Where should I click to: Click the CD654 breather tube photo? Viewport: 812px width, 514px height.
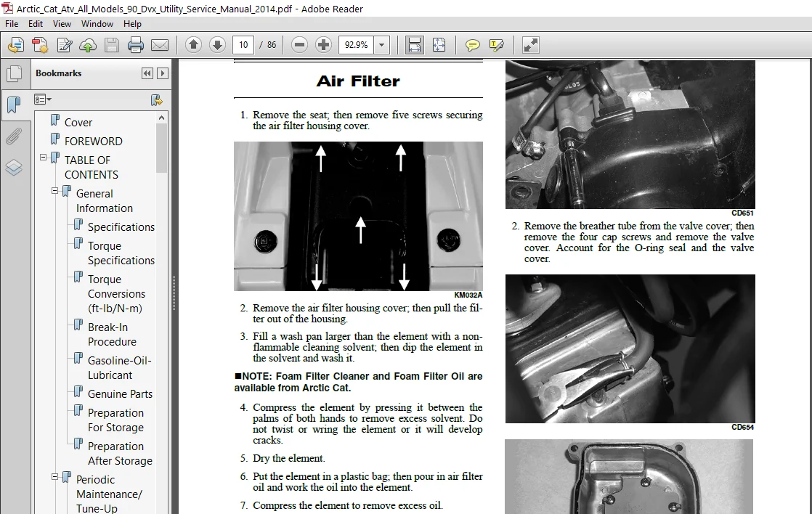630,349
